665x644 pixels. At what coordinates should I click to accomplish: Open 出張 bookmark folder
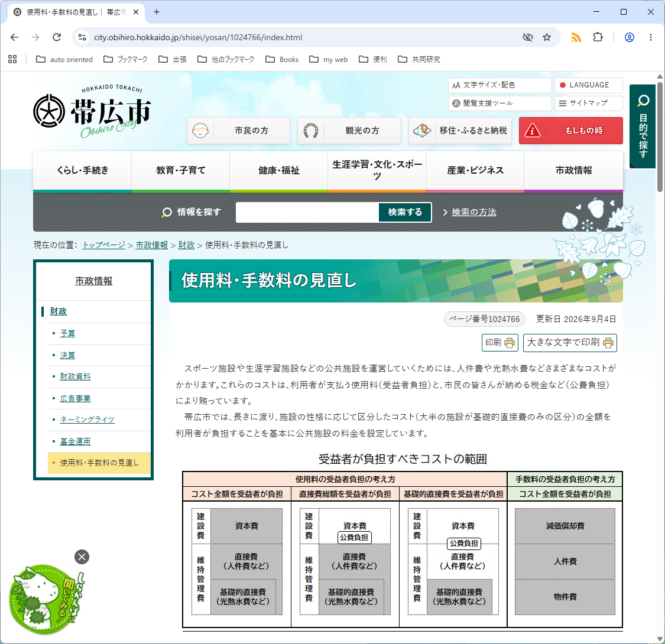[x=173, y=59]
